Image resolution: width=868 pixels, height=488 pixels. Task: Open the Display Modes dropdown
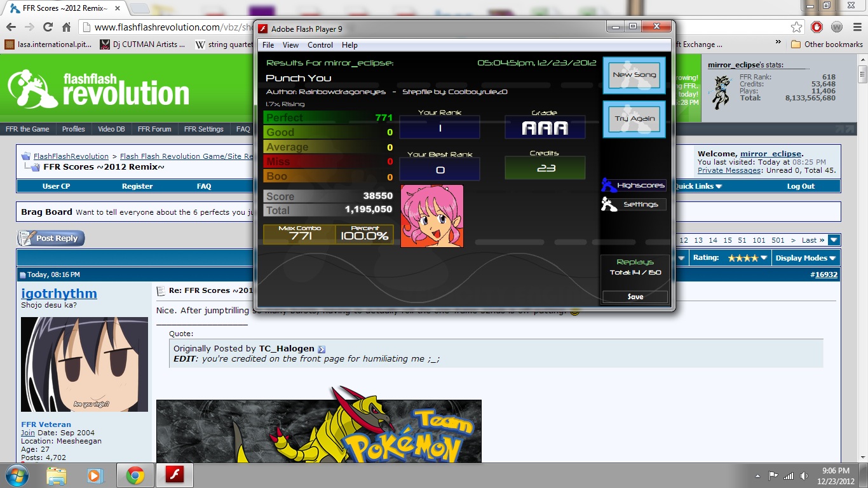click(806, 258)
